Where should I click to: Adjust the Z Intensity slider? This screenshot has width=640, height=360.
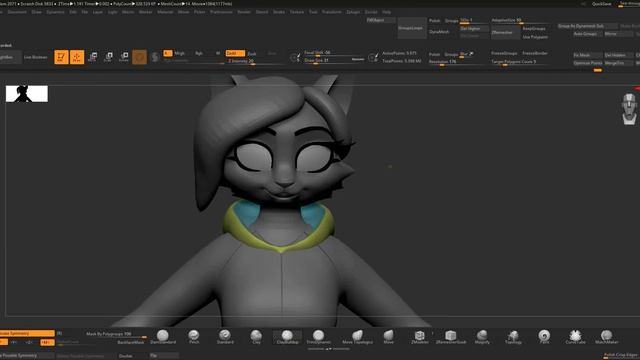[x=255, y=61]
